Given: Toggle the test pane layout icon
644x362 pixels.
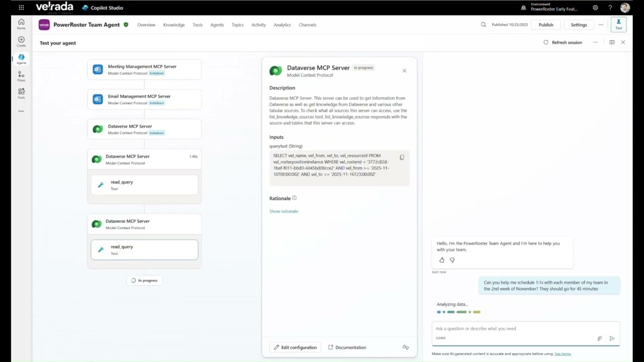Looking at the screenshot, I should (x=612, y=42).
